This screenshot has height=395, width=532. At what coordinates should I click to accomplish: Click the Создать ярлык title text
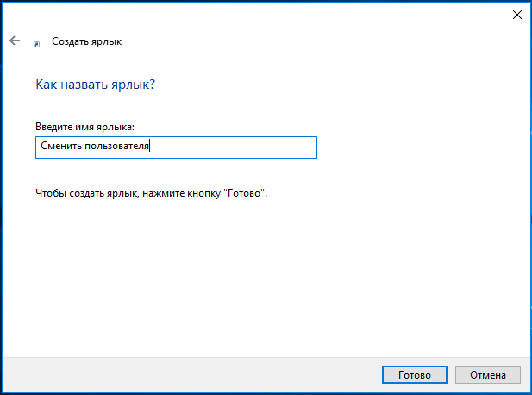click(x=86, y=41)
